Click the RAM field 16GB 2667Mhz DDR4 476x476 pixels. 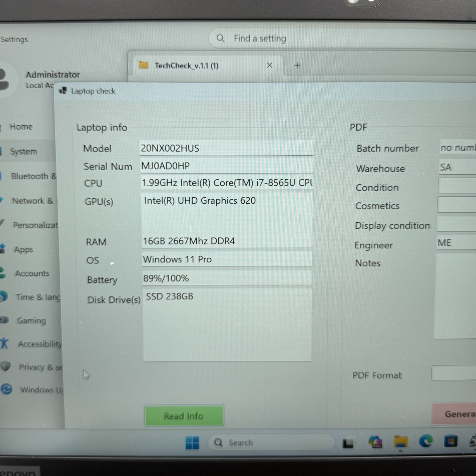coord(227,241)
